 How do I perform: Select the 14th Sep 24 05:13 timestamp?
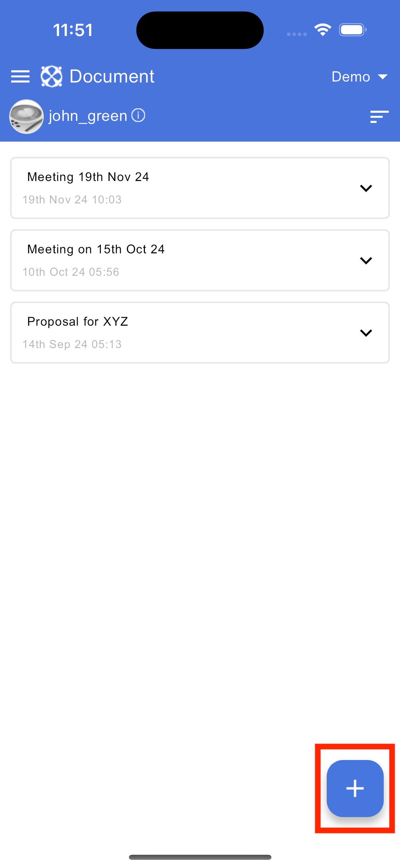click(72, 344)
